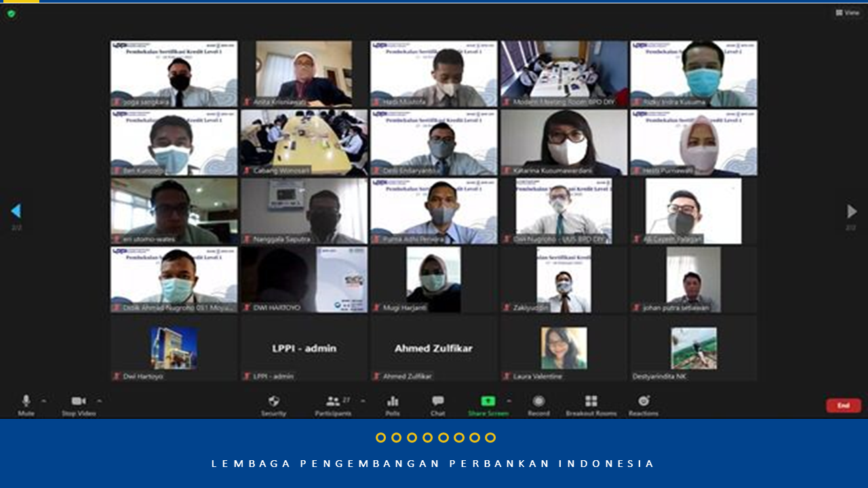Select the Cabang Wonosari meeting room tile
This screenshot has height=488, width=868.
coord(304,142)
